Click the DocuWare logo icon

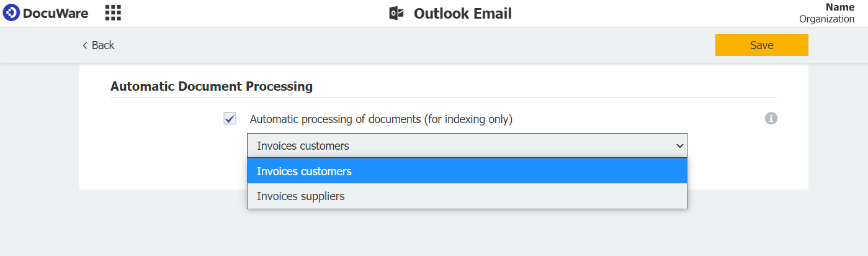click(11, 13)
